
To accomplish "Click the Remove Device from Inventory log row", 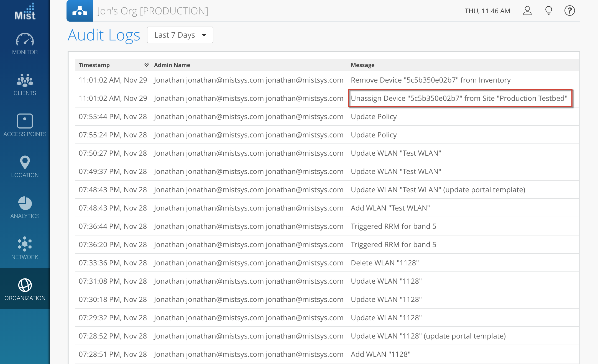I will tap(431, 80).
